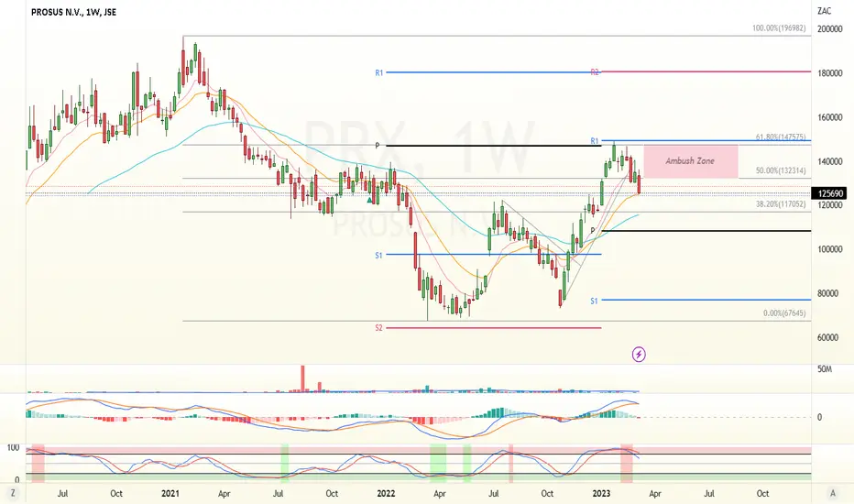Click the 2023 time axis label
Viewport: 854px width, 504px height.
pos(601,494)
